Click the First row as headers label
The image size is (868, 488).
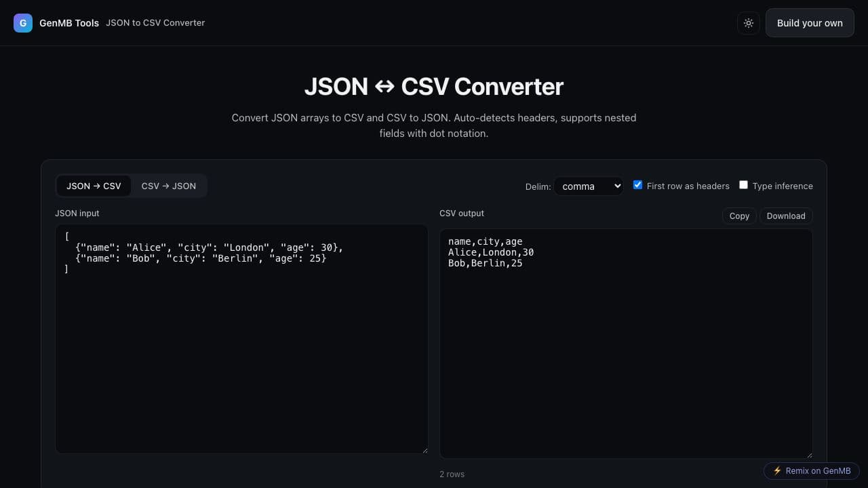pos(688,186)
